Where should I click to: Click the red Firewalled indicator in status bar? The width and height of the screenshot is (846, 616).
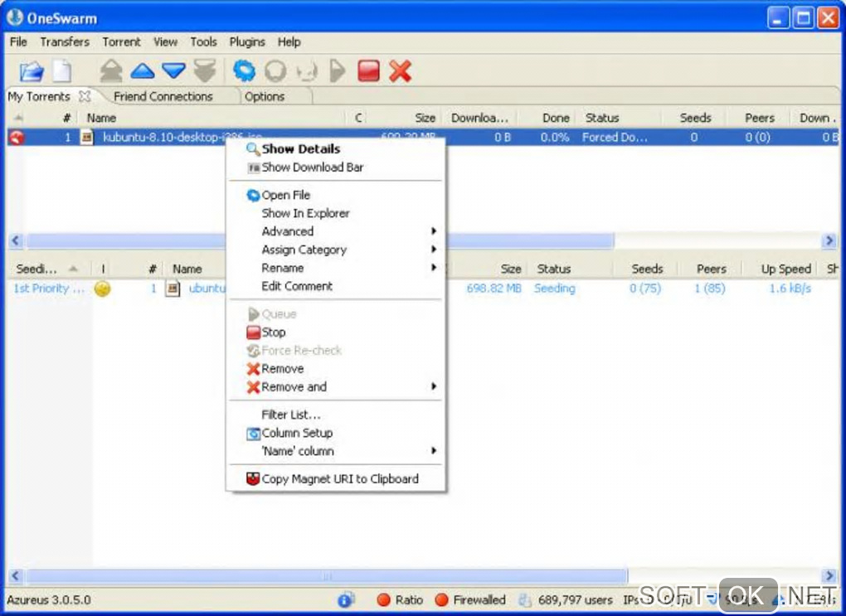point(441,599)
